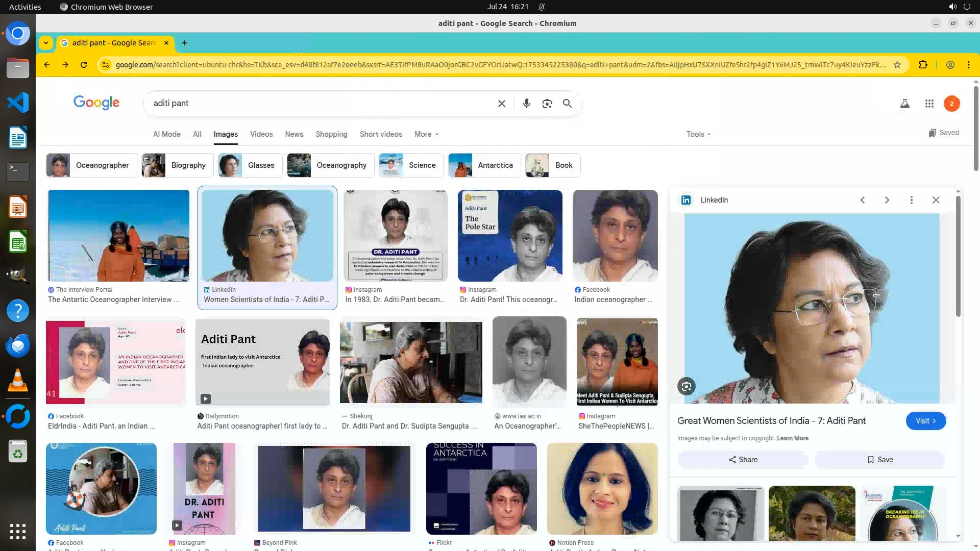
Task: Open Search Labs flask icon
Action: coord(904,104)
